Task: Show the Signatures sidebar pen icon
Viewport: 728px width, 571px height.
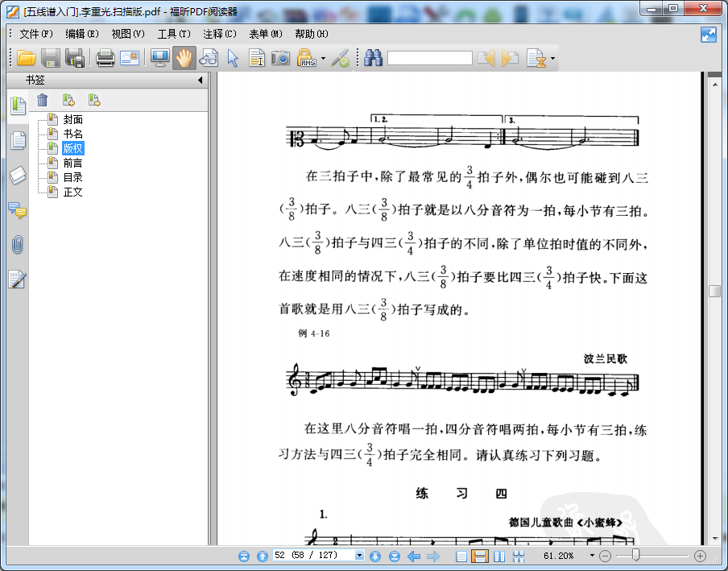Action: pyautogui.click(x=17, y=280)
